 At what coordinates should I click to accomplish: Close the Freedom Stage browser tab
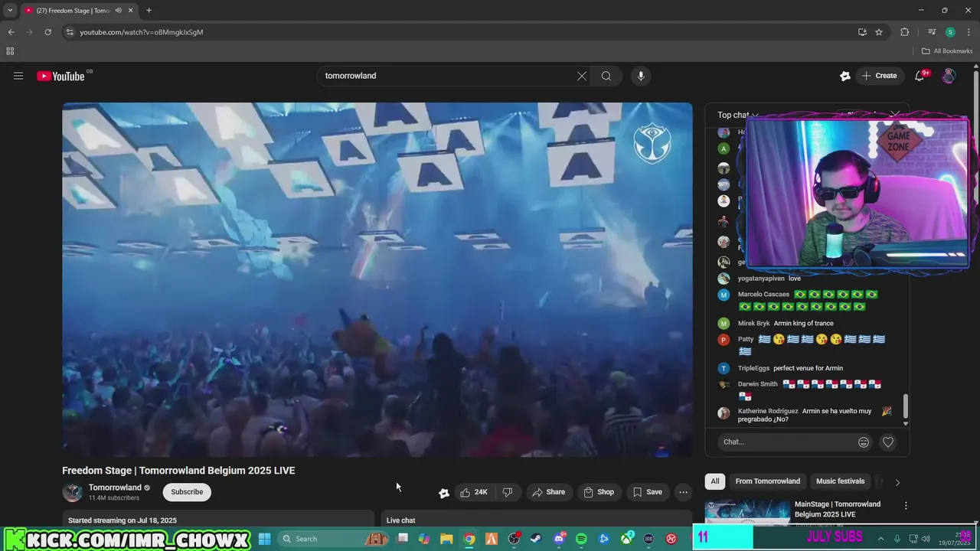click(131, 11)
